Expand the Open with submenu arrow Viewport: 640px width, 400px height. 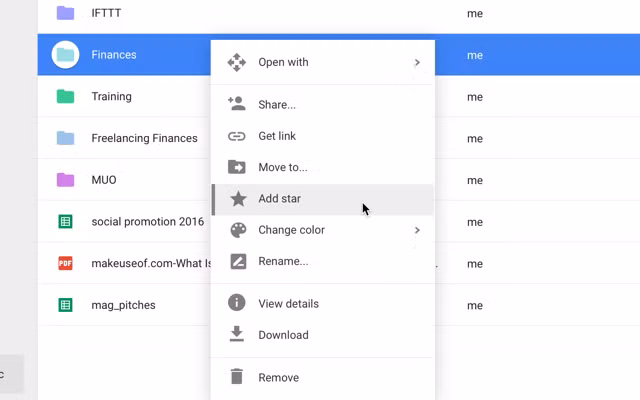417,62
